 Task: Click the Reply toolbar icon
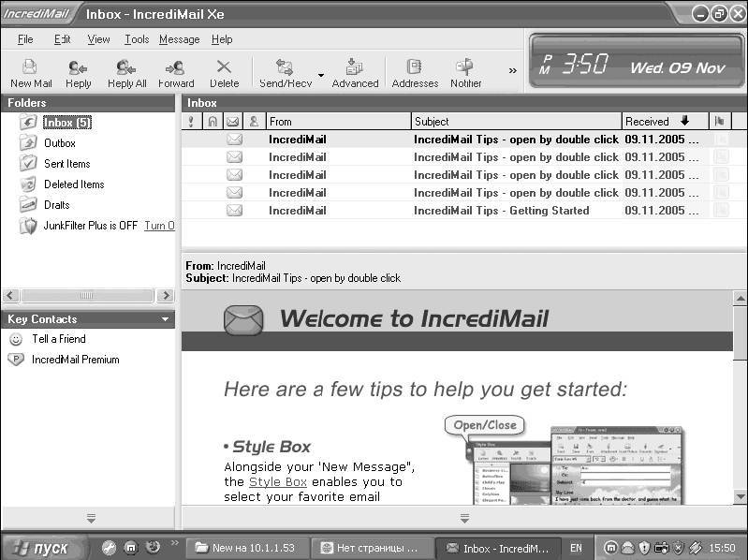pyautogui.click(x=79, y=73)
